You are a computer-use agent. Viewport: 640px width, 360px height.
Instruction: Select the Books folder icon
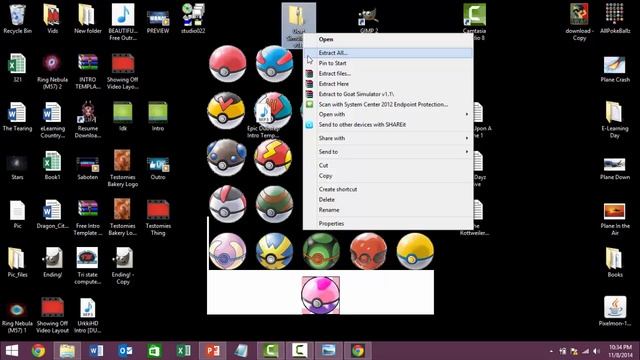[615, 263]
